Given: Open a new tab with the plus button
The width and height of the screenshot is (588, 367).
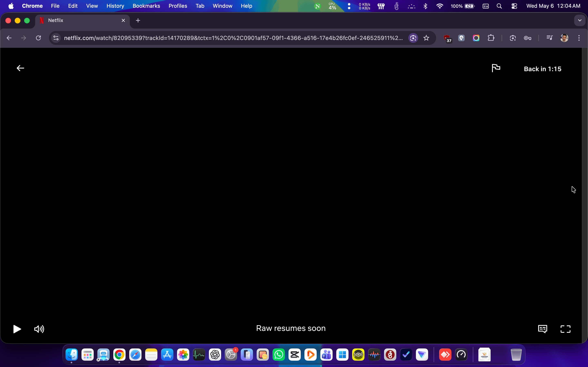Looking at the screenshot, I should tap(138, 20).
